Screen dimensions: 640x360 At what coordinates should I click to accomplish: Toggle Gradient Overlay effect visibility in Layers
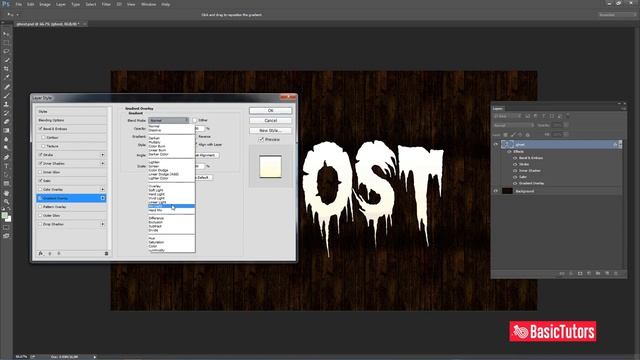(515, 184)
